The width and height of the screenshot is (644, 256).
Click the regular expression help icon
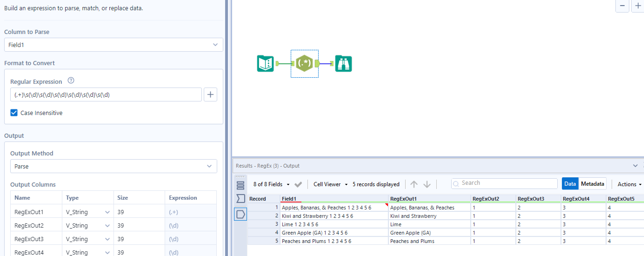(71, 81)
